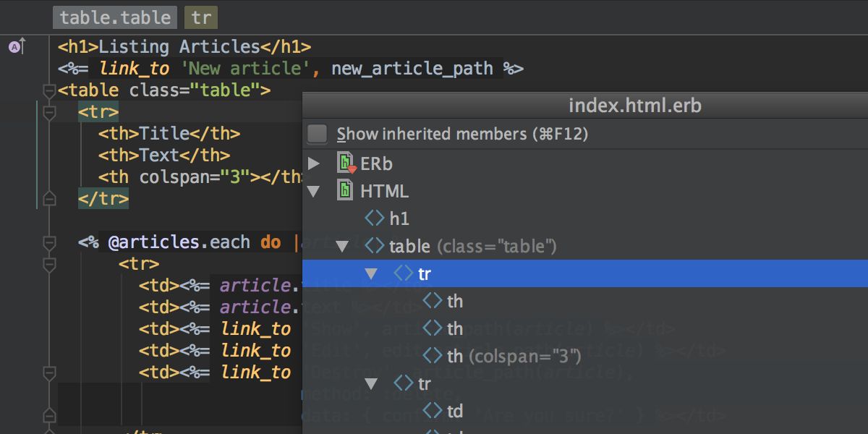Toggle fold marker at closing /tr line
Viewport: 868px width, 434px height.
(49, 198)
